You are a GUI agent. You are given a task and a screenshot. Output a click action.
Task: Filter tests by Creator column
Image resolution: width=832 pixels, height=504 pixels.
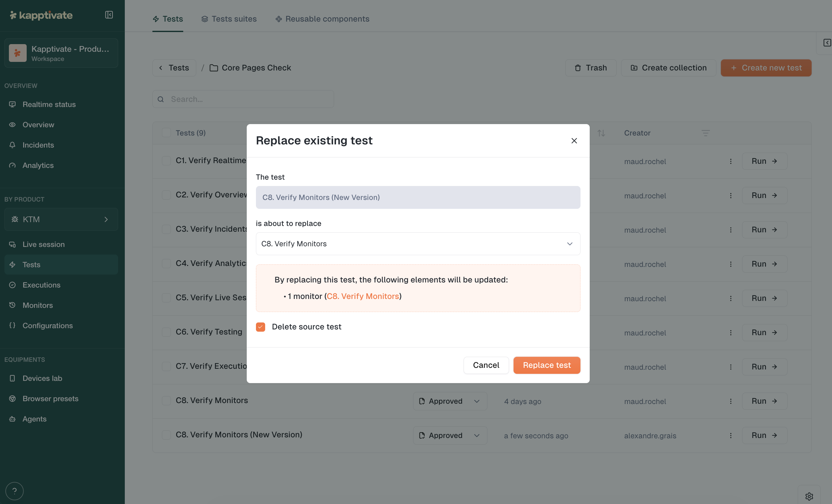(x=705, y=133)
